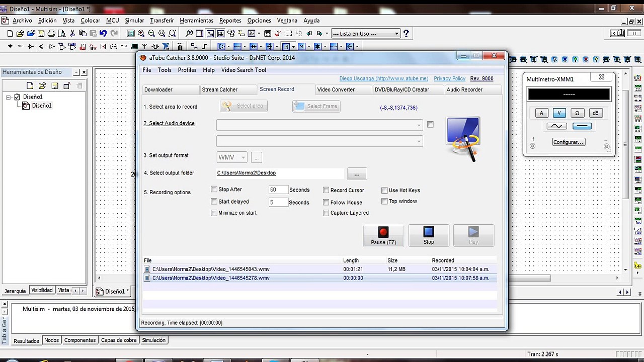
Task: Click the screen record wizard monitor image
Action: (x=463, y=139)
